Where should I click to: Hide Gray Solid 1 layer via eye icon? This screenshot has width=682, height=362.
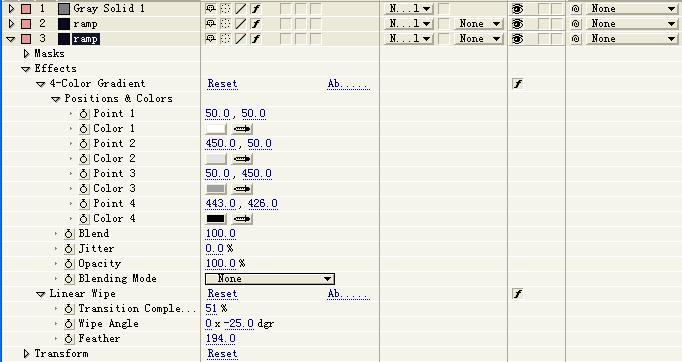[x=517, y=9]
